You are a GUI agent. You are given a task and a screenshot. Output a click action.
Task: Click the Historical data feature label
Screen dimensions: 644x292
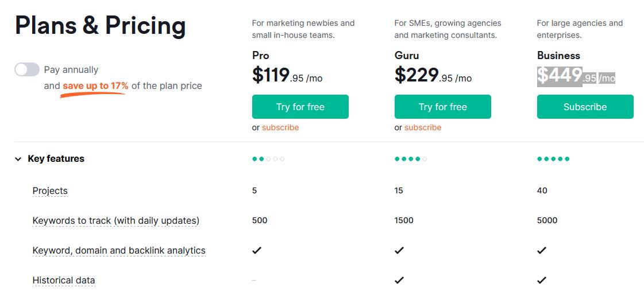click(64, 281)
